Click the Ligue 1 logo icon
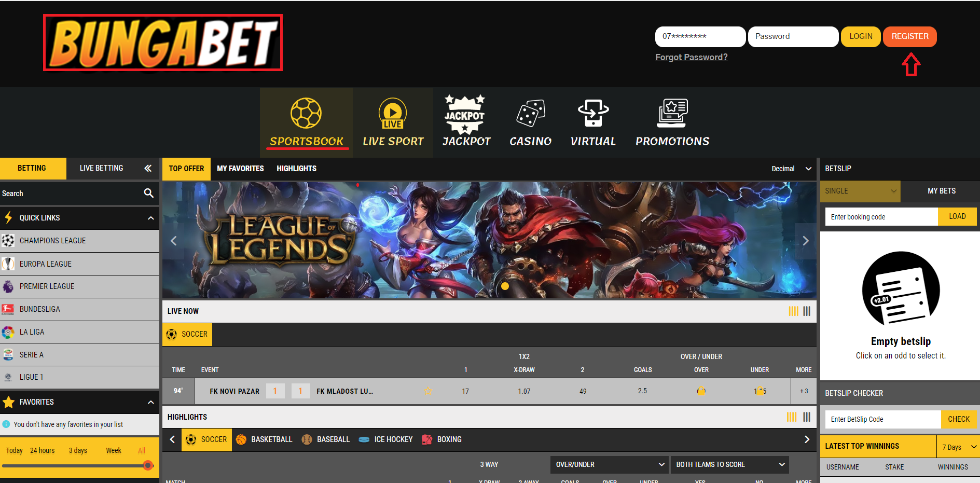The height and width of the screenshot is (483, 980). point(8,377)
